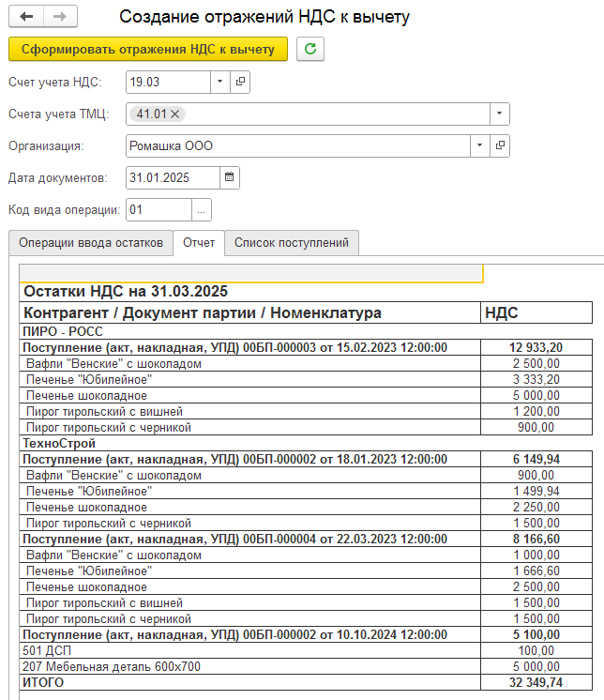Screen dimensions: 604x700
Task: Click the ИТОГО total row label
Action: tap(43, 682)
